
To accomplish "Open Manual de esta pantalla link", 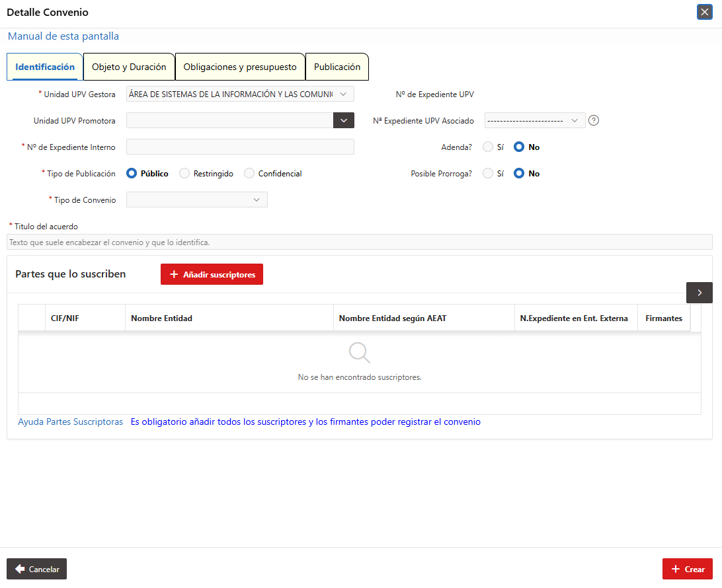I will pyautogui.click(x=63, y=36).
